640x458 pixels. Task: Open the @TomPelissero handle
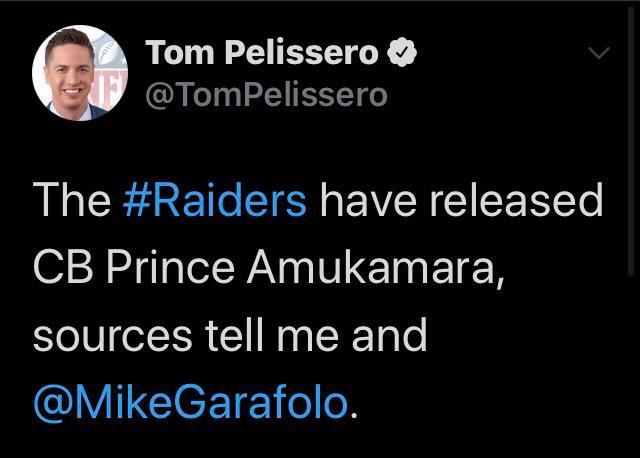(266, 96)
